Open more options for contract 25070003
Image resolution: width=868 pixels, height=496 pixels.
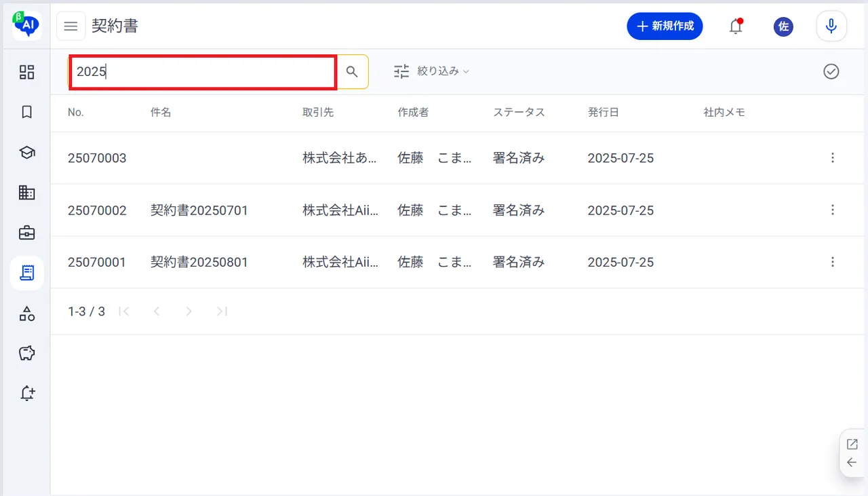click(833, 158)
